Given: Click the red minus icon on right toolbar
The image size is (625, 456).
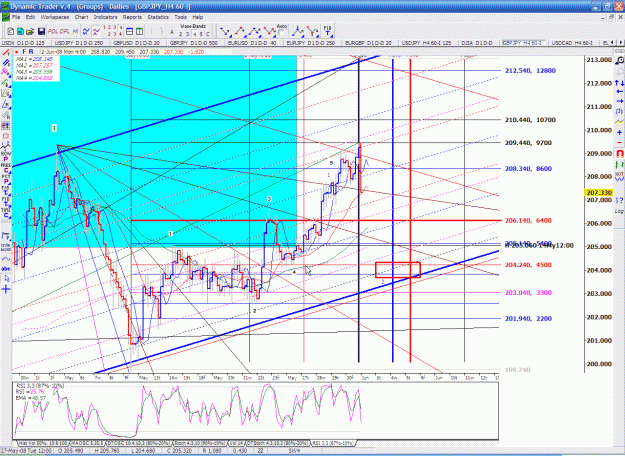Looking at the screenshot, I should 619,142.
